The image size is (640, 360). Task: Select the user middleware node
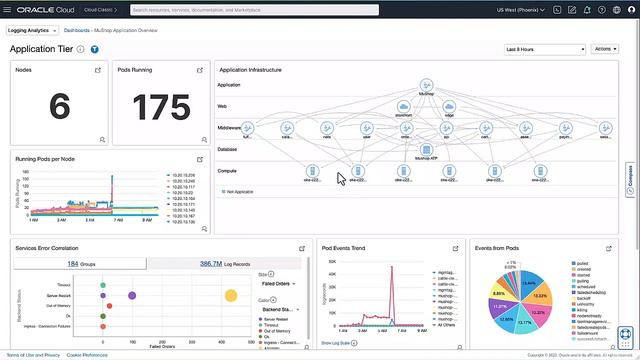[367, 129]
